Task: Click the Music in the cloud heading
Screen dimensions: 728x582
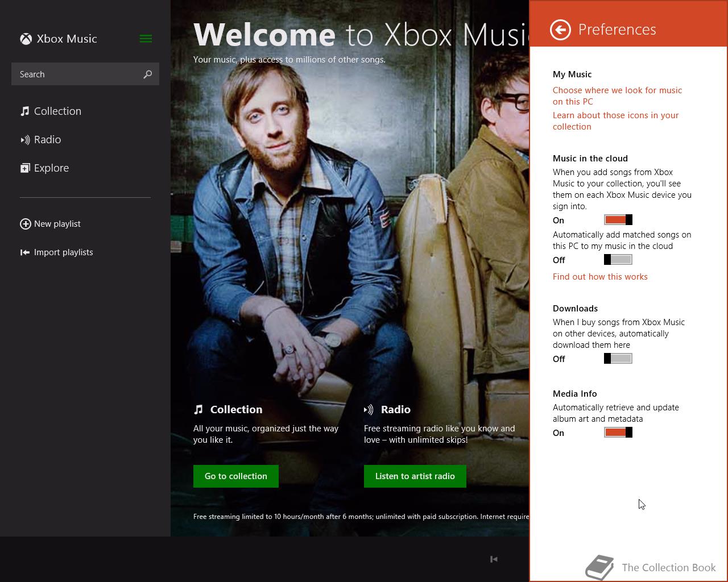Action: tap(590, 159)
